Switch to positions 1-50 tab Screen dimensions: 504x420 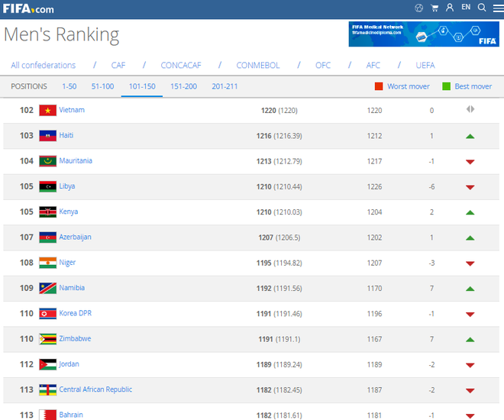69,86
